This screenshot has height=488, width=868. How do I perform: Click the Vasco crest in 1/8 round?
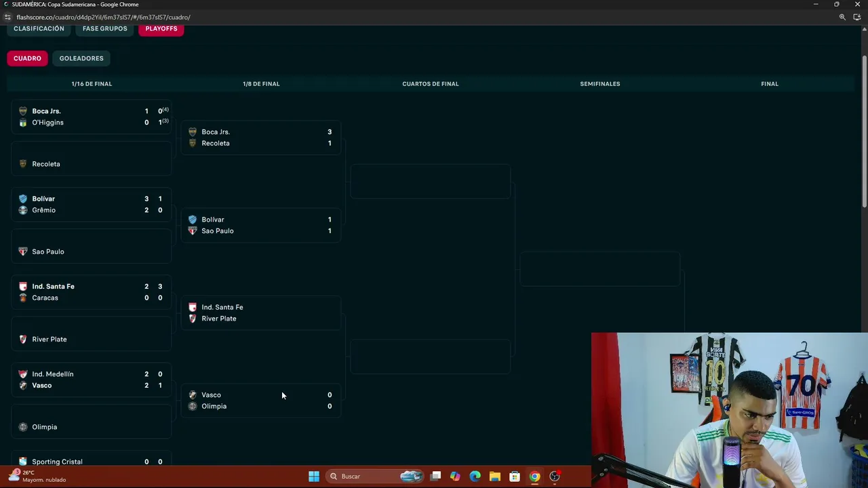click(193, 395)
